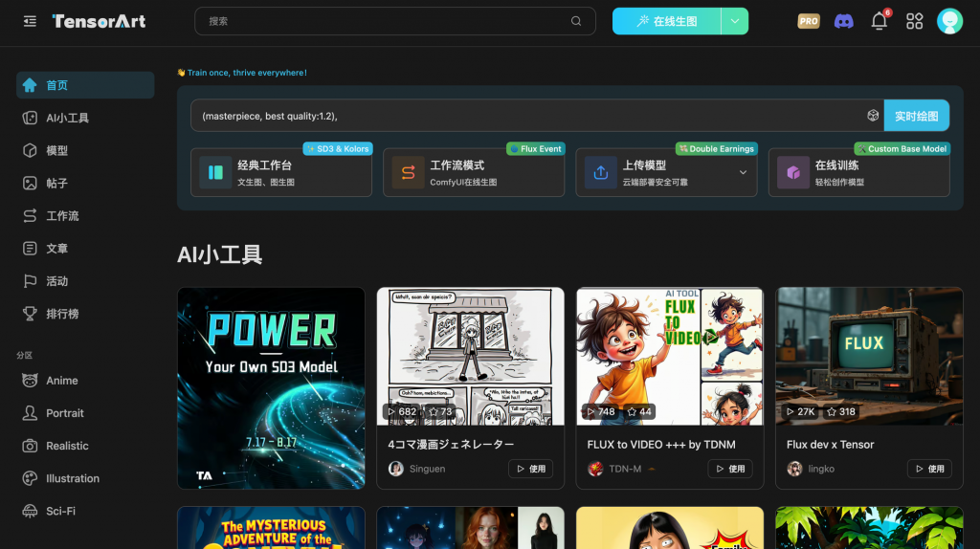Open author TDN-M's profile

pos(615,469)
